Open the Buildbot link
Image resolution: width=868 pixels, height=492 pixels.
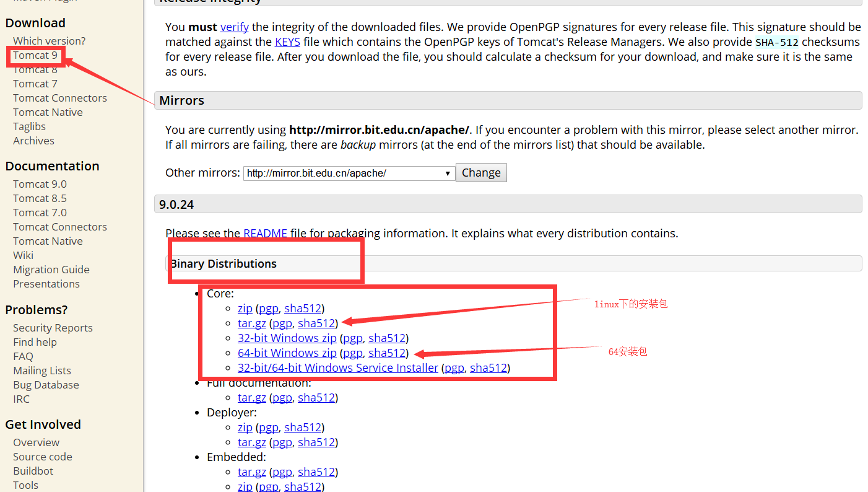(x=33, y=471)
